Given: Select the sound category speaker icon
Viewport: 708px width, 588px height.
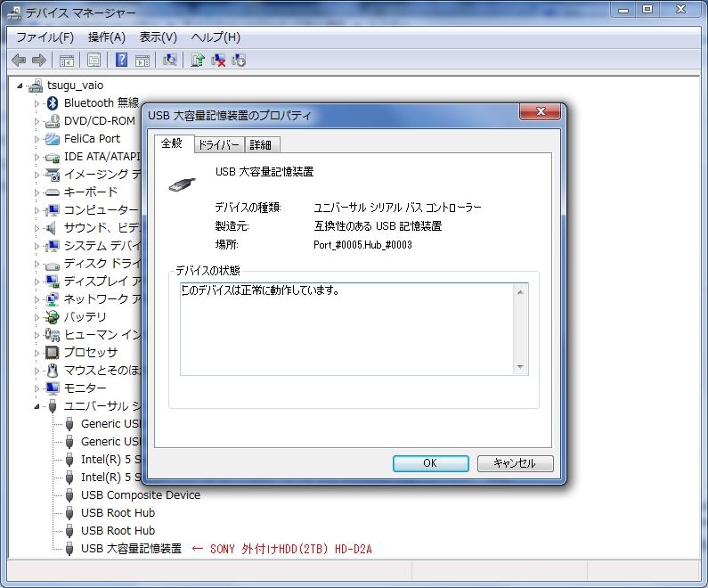Looking at the screenshot, I should pyautogui.click(x=53, y=227).
